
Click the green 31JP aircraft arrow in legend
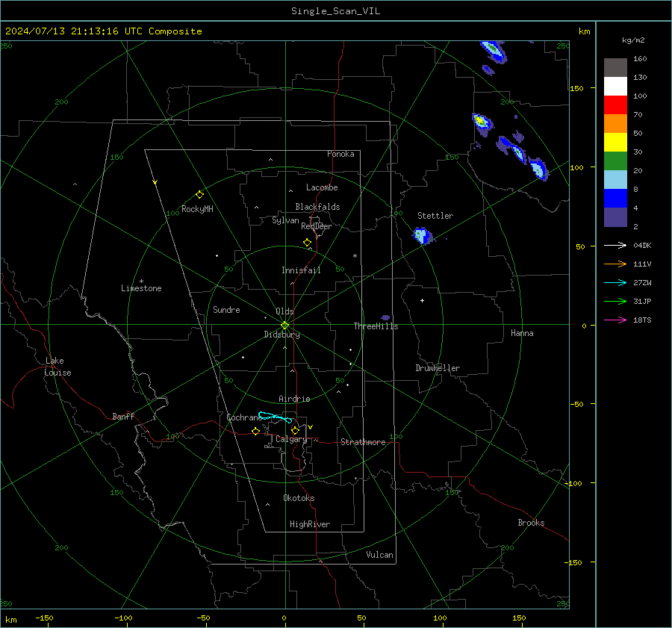(x=615, y=302)
